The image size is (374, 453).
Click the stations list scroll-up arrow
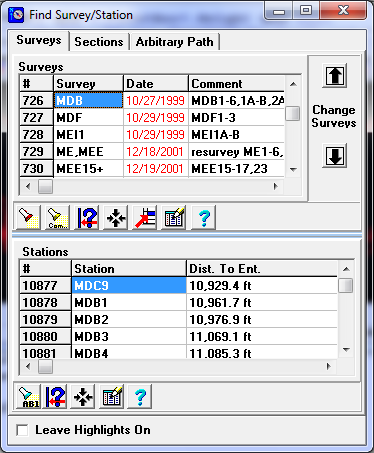point(346,269)
